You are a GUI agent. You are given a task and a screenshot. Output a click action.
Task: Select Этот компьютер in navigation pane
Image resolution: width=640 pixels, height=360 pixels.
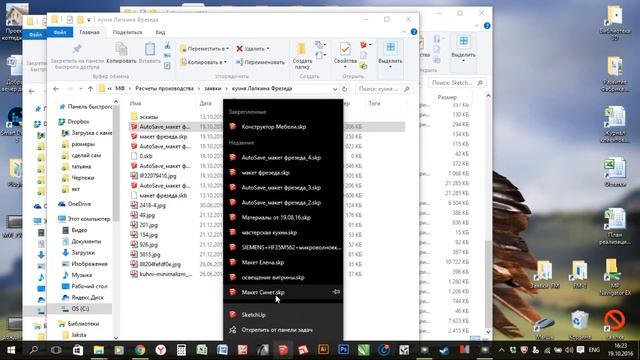89,219
